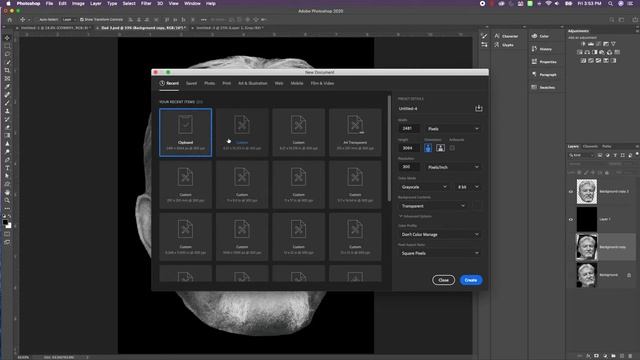Screen dimensions: 640x360
Task: Save document preset icon beside Untitled-4
Action: point(478,108)
